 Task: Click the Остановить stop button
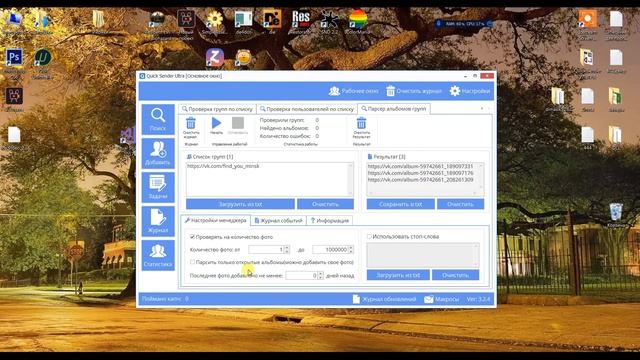pyautogui.click(x=238, y=126)
